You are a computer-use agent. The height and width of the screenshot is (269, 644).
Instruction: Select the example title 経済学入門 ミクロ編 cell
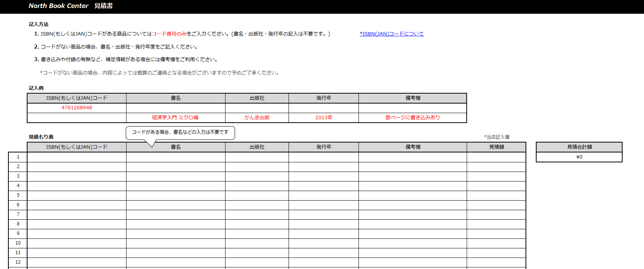pos(176,118)
